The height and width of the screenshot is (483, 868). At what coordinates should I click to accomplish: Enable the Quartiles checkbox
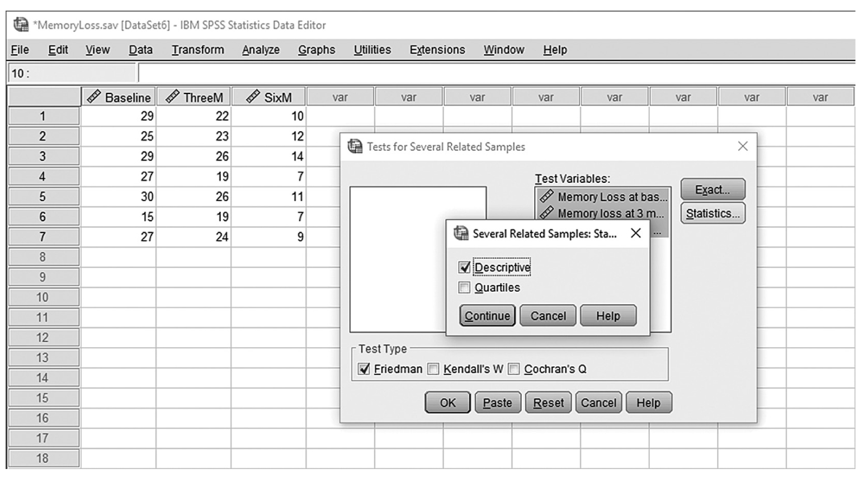tap(464, 287)
